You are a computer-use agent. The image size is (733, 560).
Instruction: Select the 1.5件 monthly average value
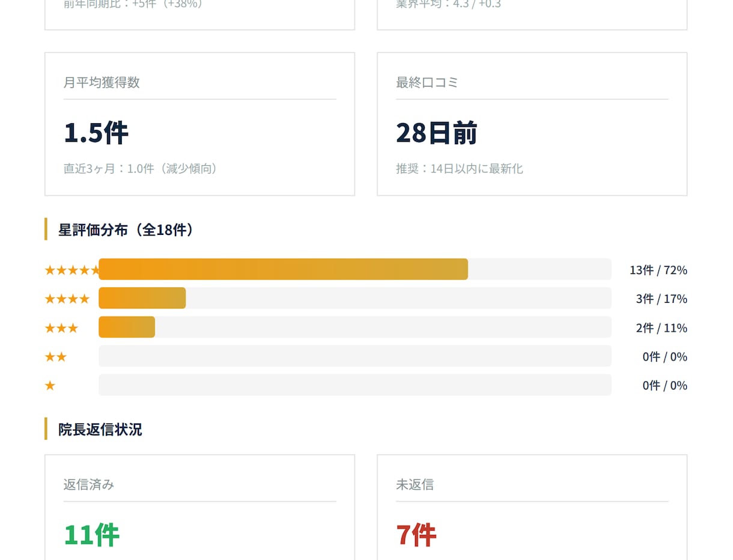[x=96, y=133]
